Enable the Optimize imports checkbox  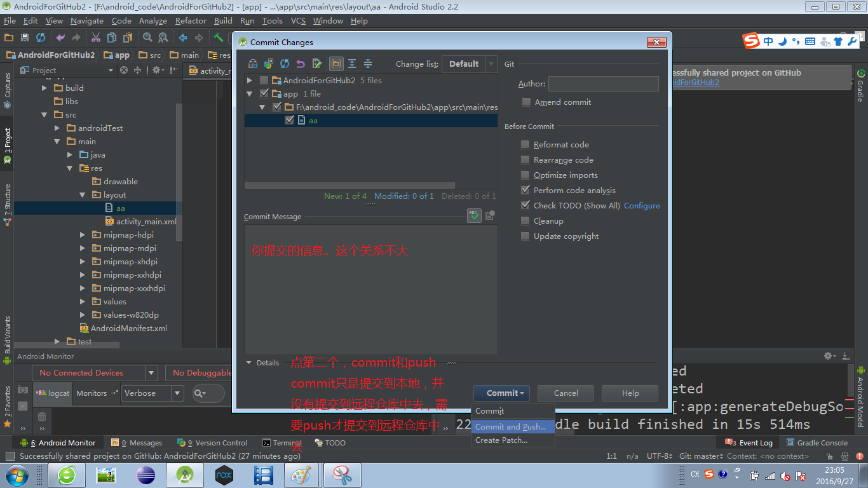[525, 175]
